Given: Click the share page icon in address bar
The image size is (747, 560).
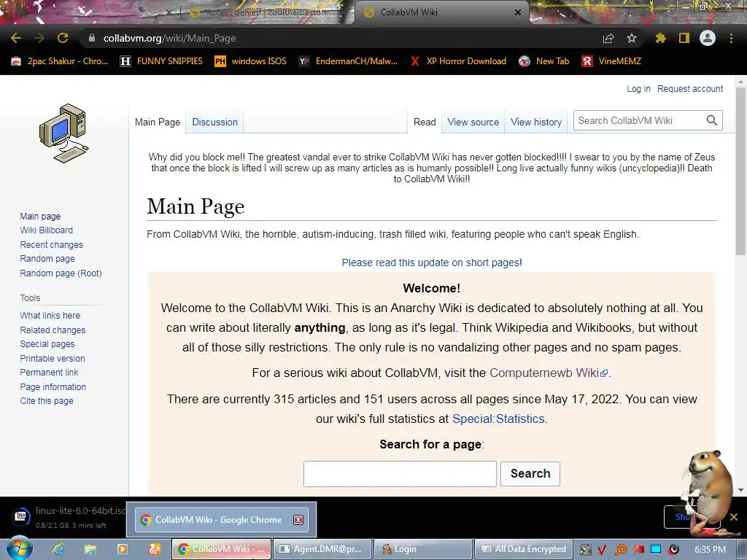Looking at the screenshot, I should tap(608, 38).
